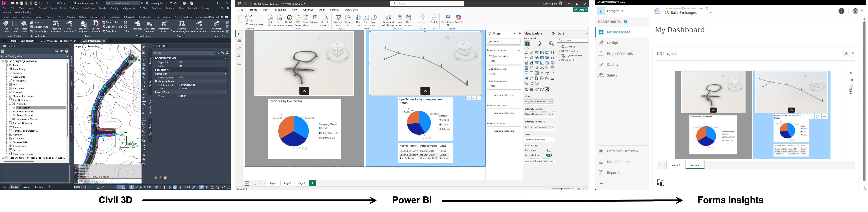This screenshot has width=868, height=212.
Task: Click ADSK legend swatch in Corridors chart
Action: pyautogui.click(x=319, y=128)
